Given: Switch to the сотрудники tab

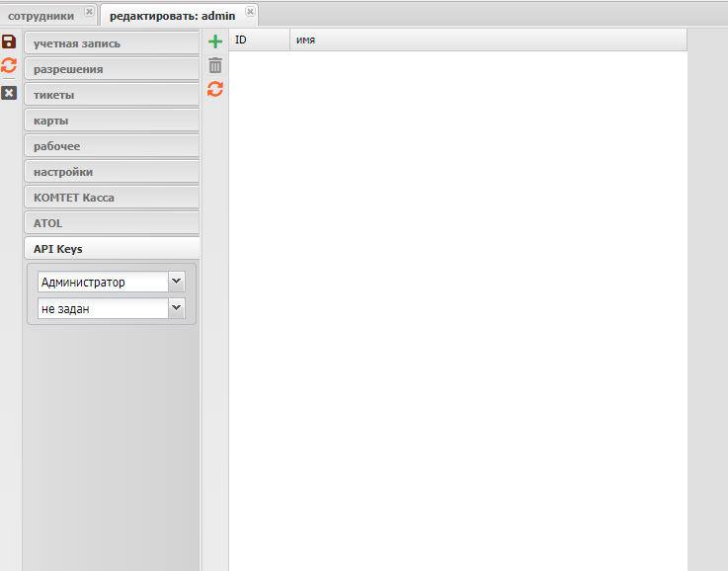Looking at the screenshot, I should coord(40,16).
